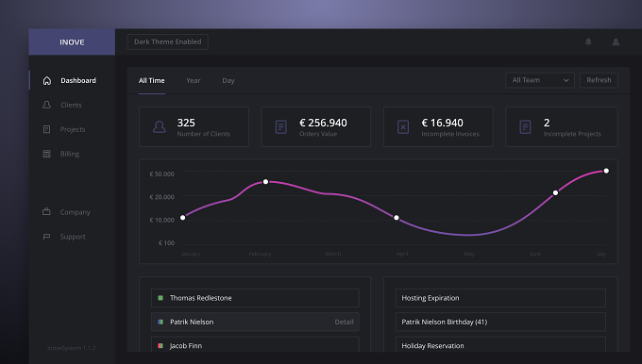
Task: Click the € 50.000 axis label
Action: [x=161, y=174]
